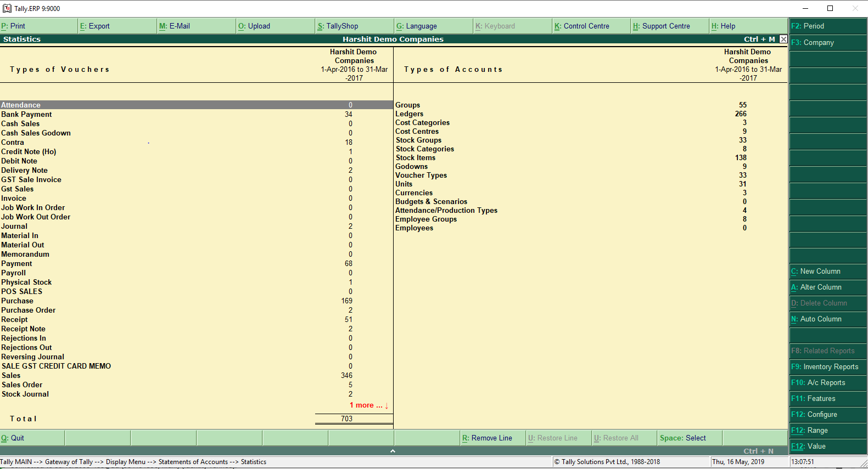Select Voucher Types account row
The image size is (868, 469).
[591, 175]
